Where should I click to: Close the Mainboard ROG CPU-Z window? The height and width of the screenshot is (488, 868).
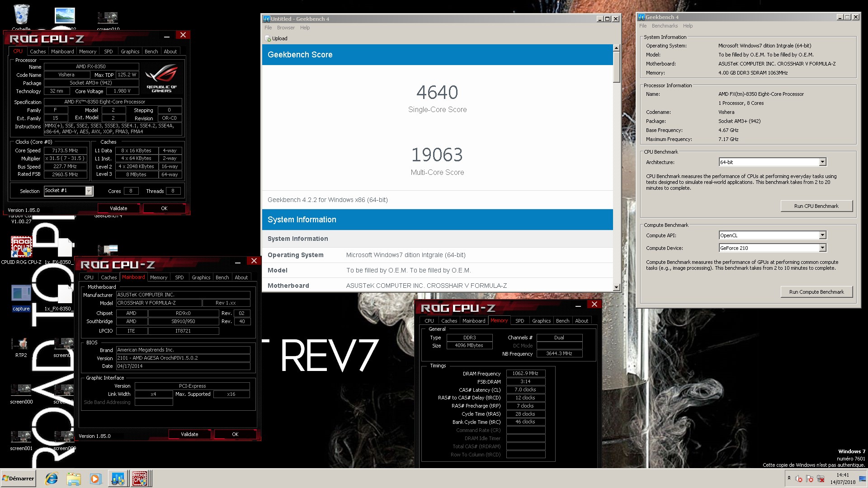pyautogui.click(x=254, y=261)
